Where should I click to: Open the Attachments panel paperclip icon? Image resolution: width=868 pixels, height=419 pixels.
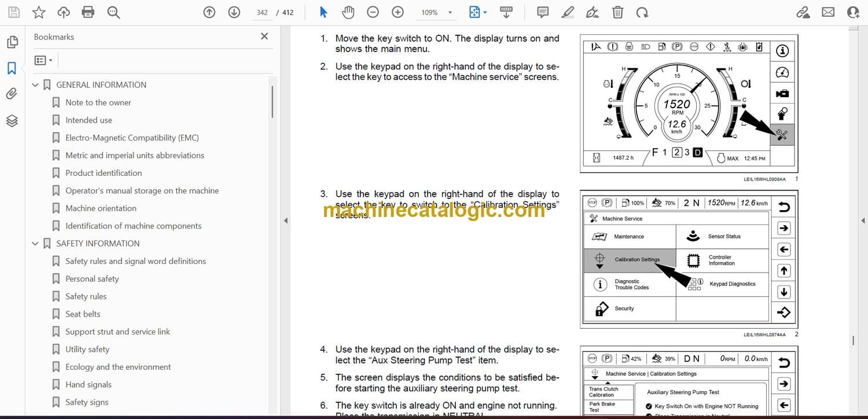(x=12, y=94)
